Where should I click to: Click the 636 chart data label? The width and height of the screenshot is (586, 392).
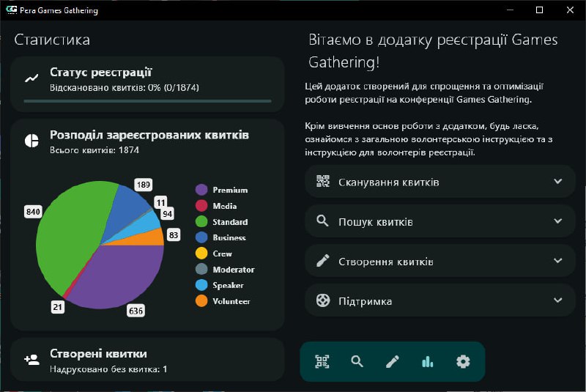point(136,311)
